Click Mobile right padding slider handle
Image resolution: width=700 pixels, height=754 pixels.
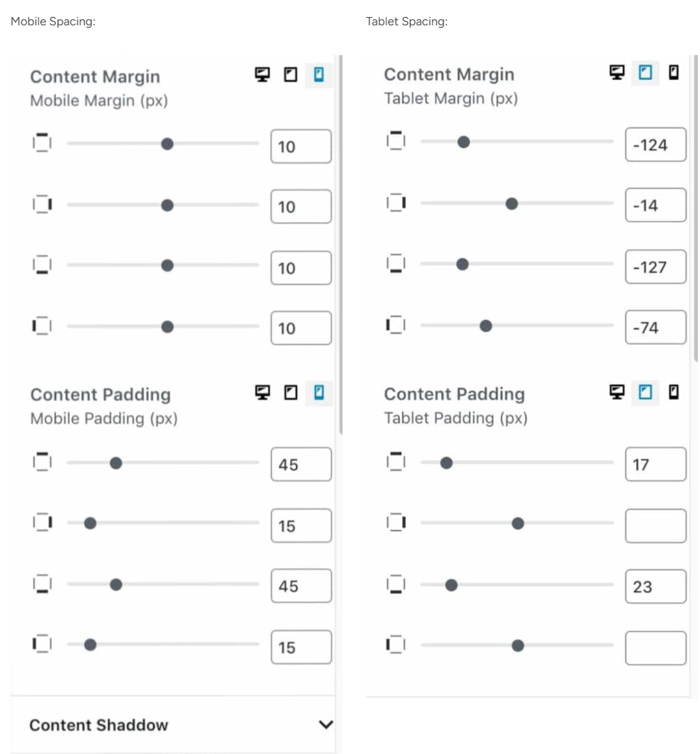90,523
